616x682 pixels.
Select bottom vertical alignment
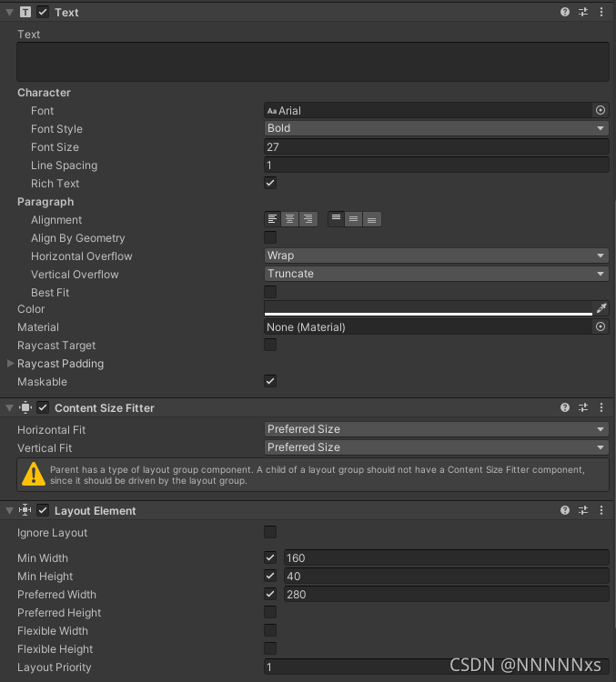click(372, 219)
